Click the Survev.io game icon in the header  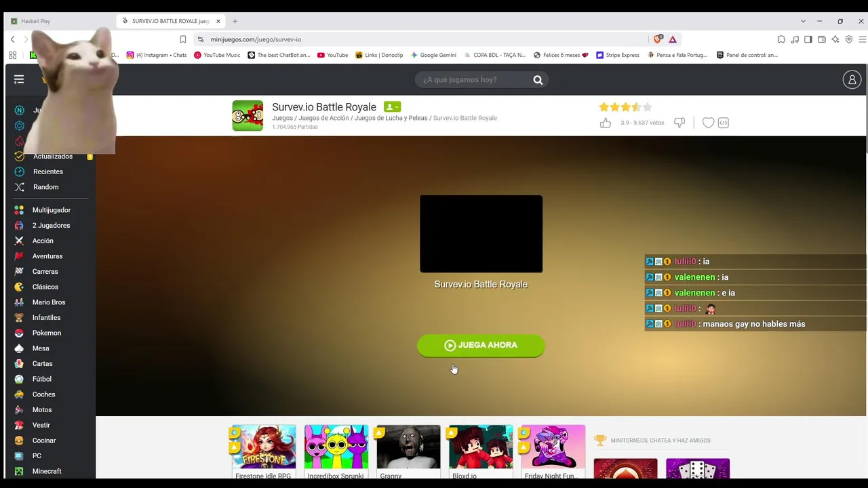(x=248, y=116)
